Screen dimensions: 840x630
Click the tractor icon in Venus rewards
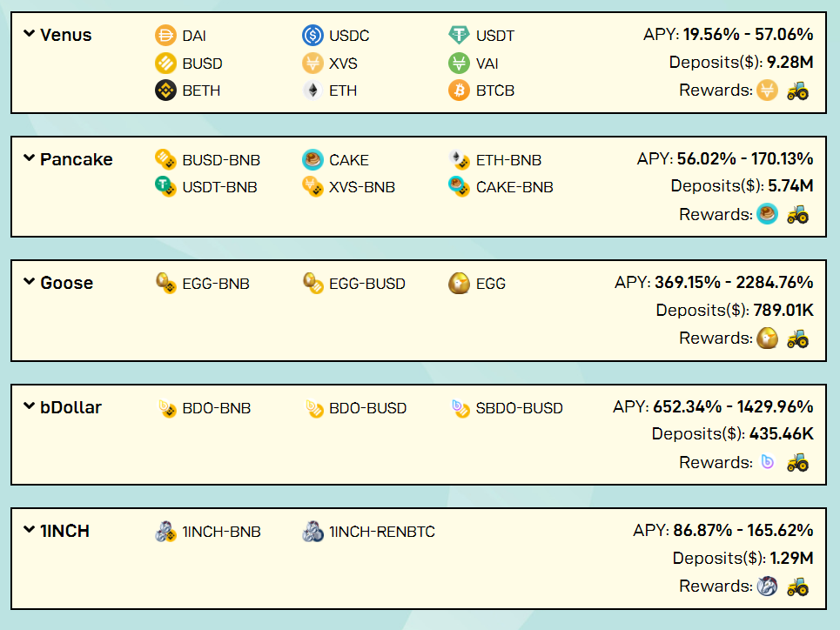[797, 90]
